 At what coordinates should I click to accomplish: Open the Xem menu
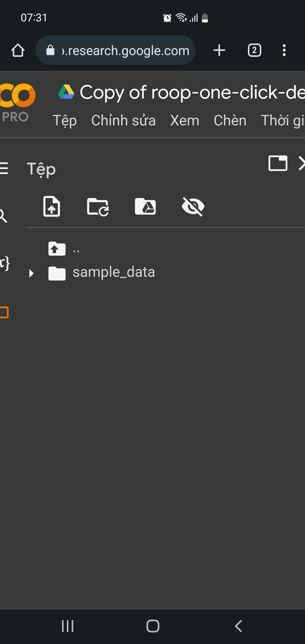tap(185, 121)
